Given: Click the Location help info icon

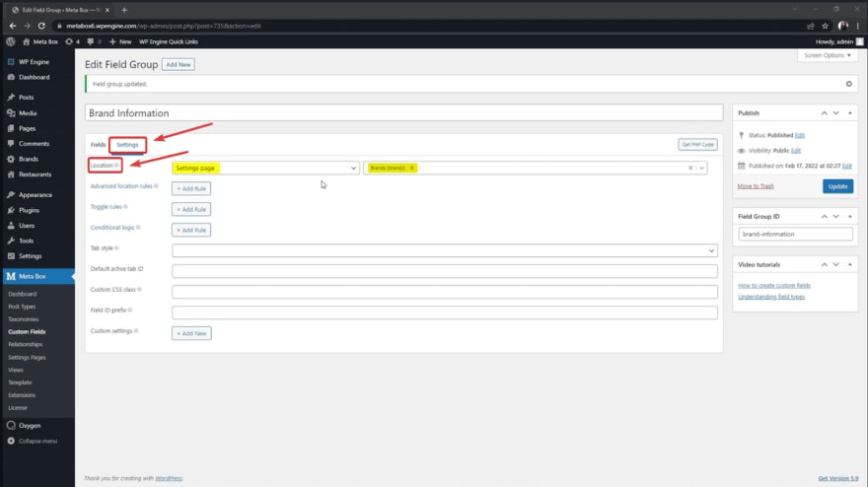Looking at the screenshot, I should pos(116,165).
